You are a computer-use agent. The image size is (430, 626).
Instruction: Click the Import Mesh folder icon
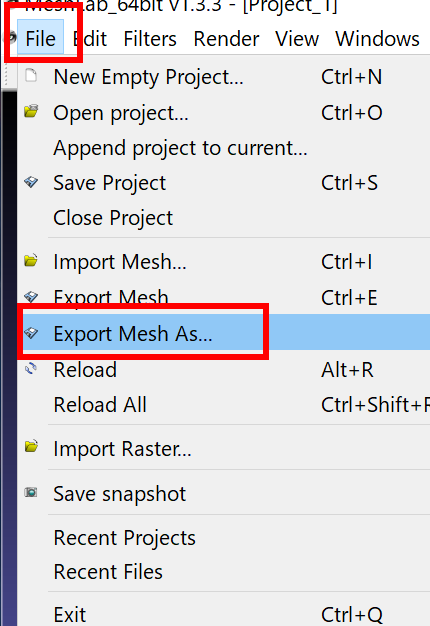pos(31,260)
